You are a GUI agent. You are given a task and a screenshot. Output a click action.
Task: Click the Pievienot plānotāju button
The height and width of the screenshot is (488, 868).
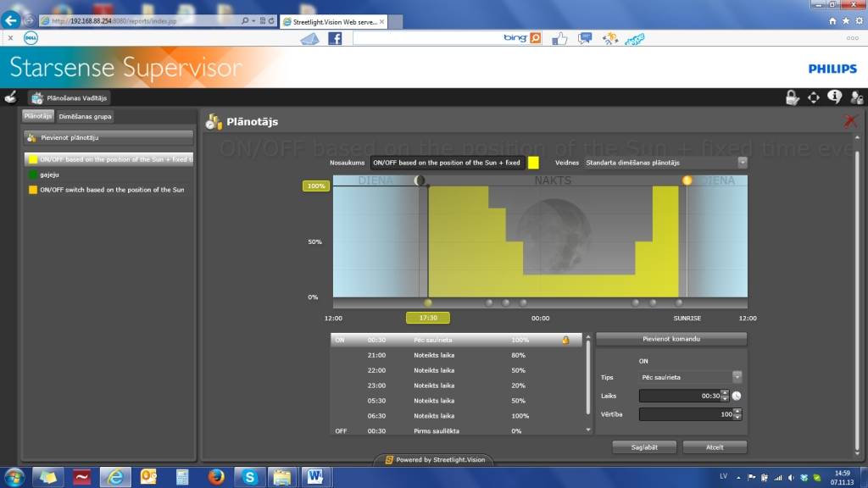[x=108, y=137]
